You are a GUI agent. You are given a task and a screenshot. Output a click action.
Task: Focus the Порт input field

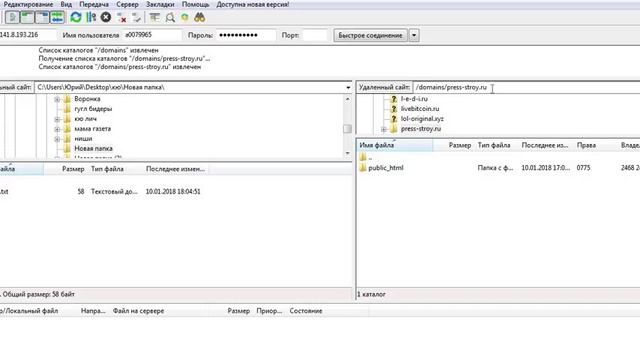click(315, 35)
